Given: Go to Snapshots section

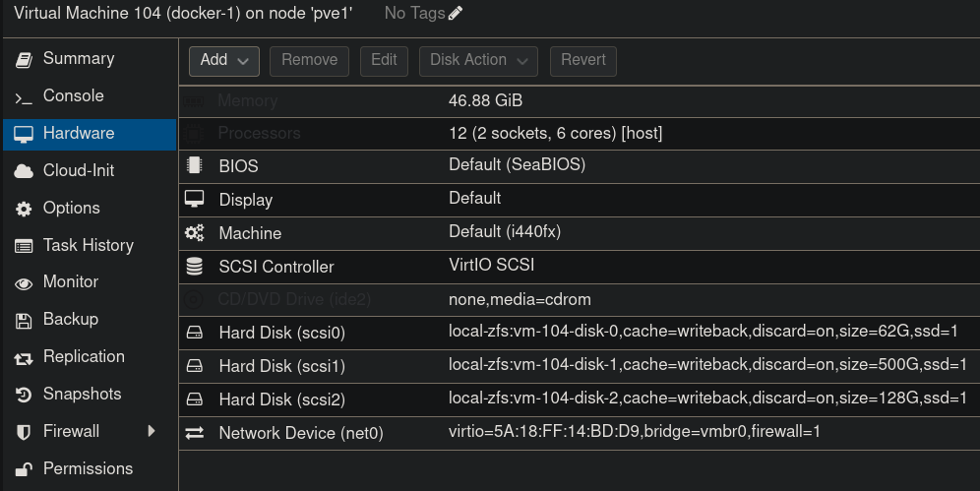Looking at the screenshot, I should pos(82,395).
